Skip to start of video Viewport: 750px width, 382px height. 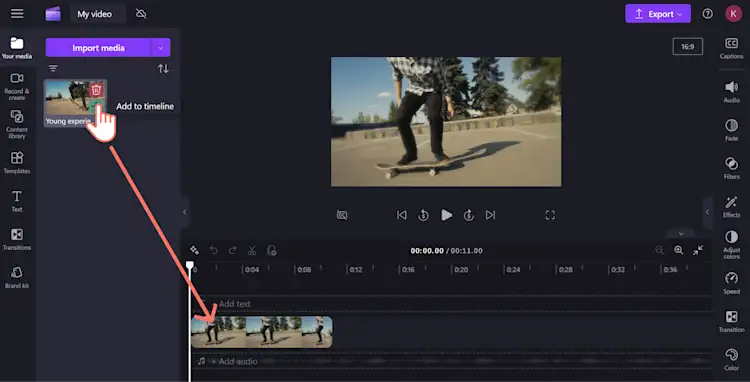402,215
